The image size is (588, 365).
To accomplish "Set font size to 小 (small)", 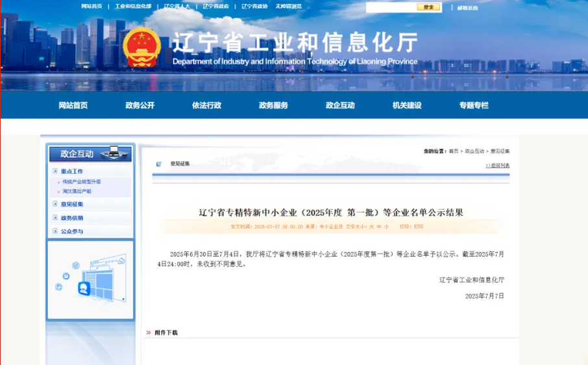I will [x=386, y=227].
